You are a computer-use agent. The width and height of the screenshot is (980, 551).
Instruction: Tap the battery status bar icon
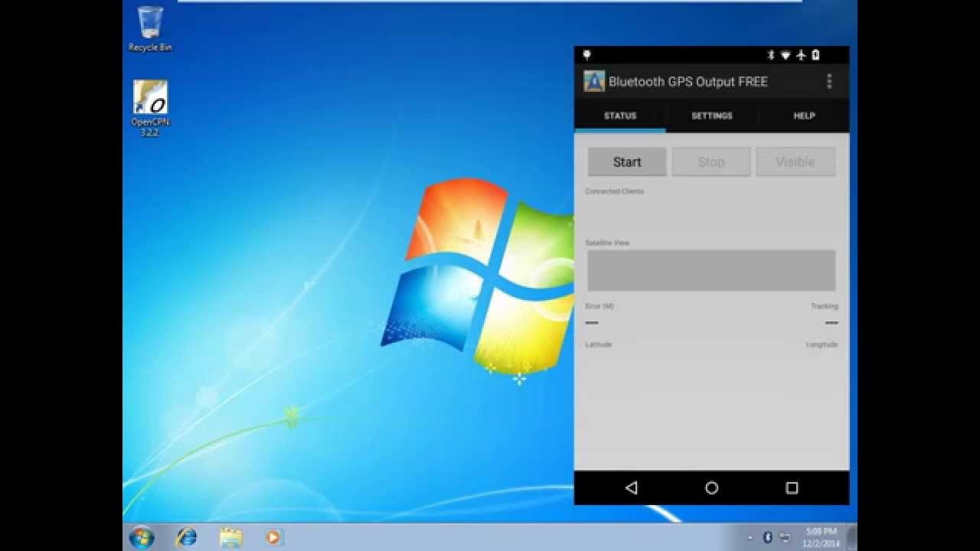[816, 55]
